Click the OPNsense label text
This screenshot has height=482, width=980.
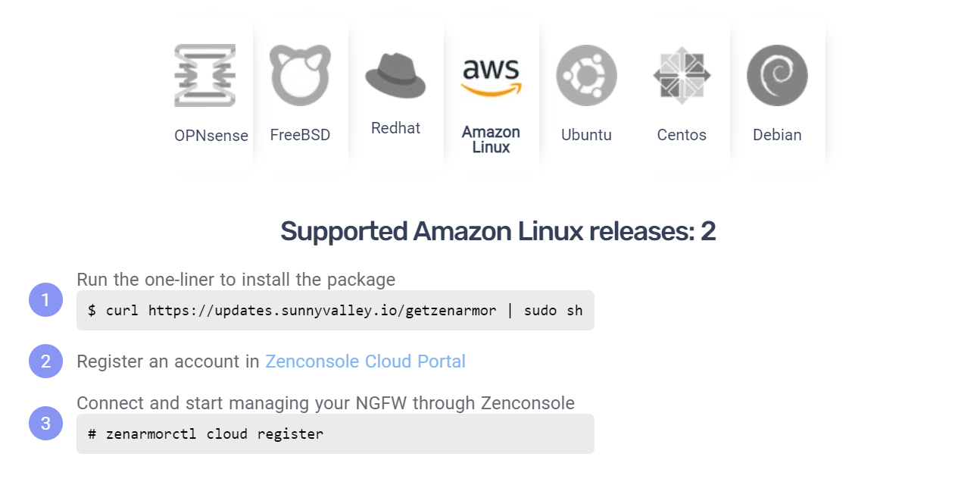[x=210, y=135]
